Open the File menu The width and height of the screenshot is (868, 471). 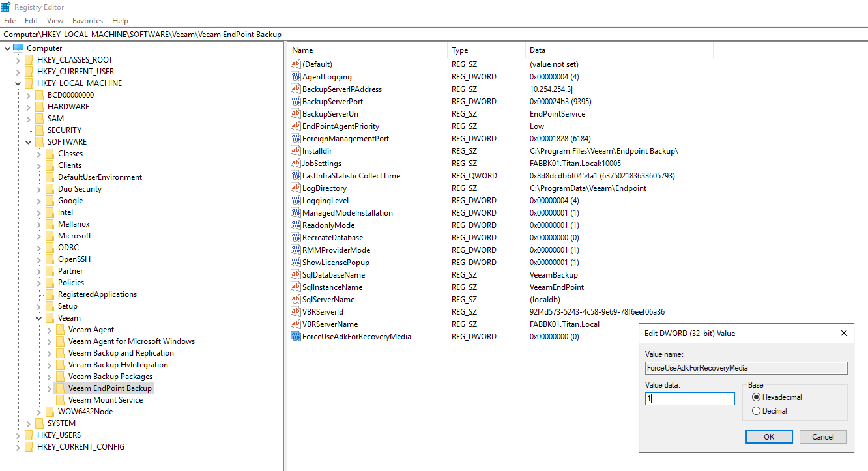pos(10,21)
